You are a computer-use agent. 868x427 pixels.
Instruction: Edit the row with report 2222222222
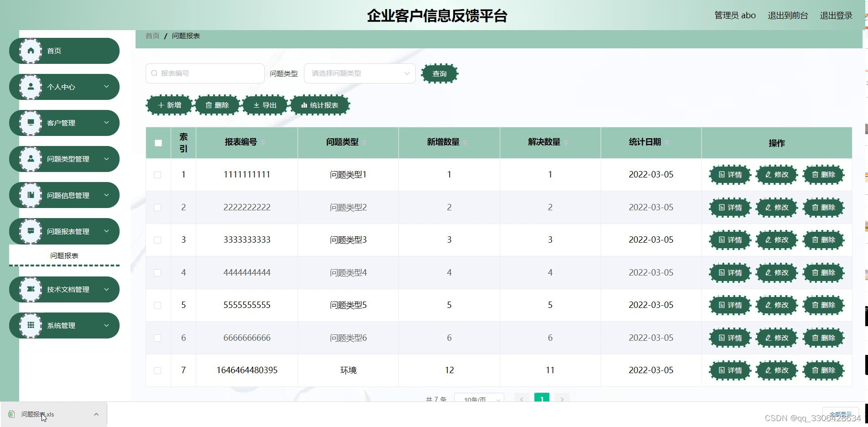777,208
